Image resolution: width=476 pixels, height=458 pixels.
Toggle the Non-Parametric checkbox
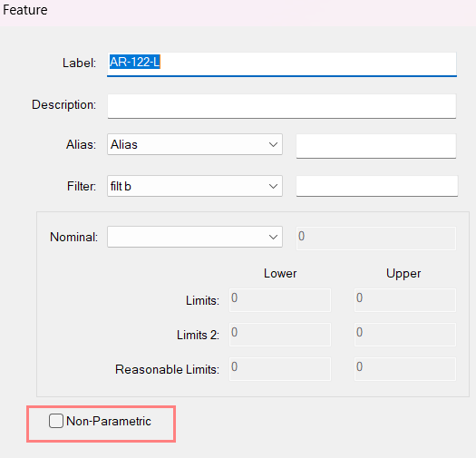click(x=56, y=421)
